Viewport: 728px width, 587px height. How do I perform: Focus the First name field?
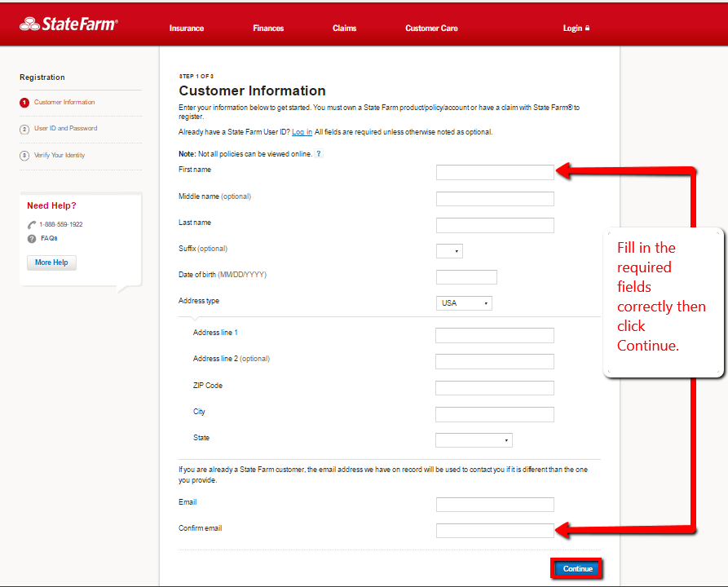(x=495, y=172)
